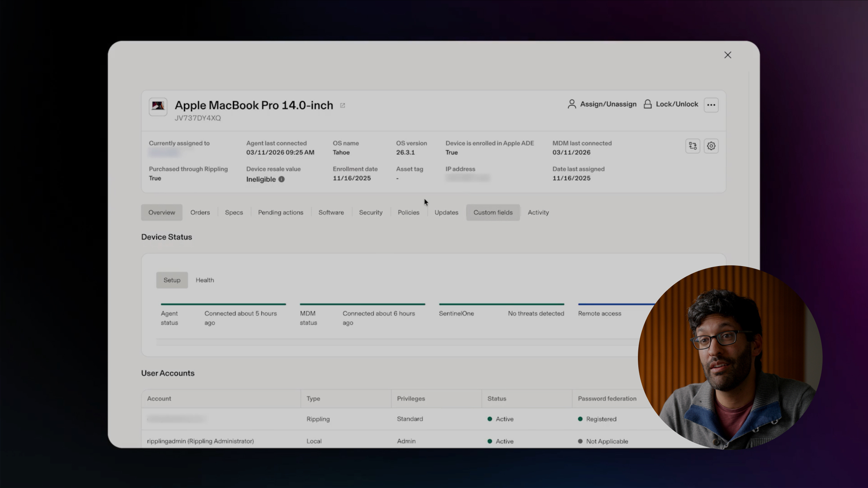Click the external link icon beside device name
This screenshot has width=868, height=488.
[x=342, y=105]
